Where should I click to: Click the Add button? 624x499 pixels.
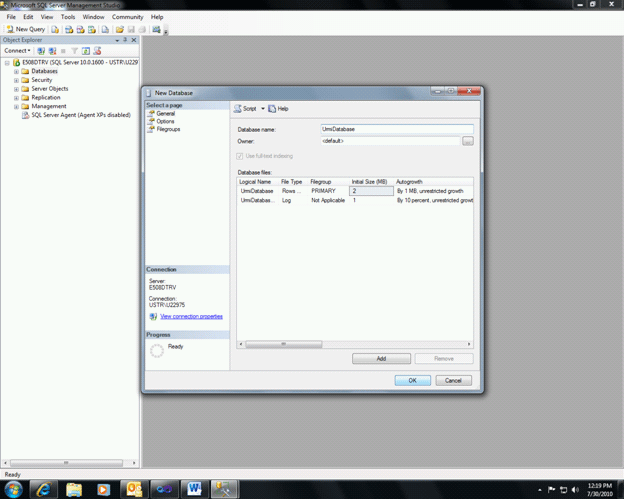pos(381,359)
